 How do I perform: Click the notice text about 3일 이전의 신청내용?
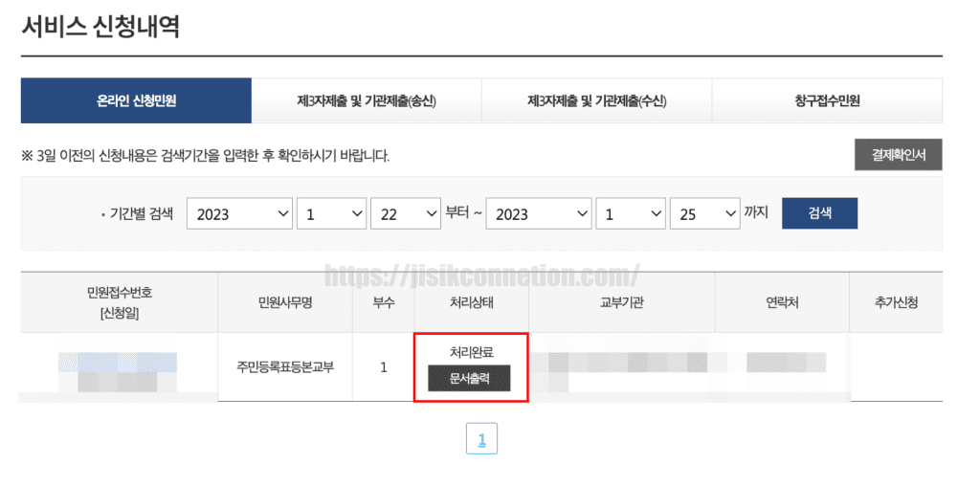tap(205, 156)
